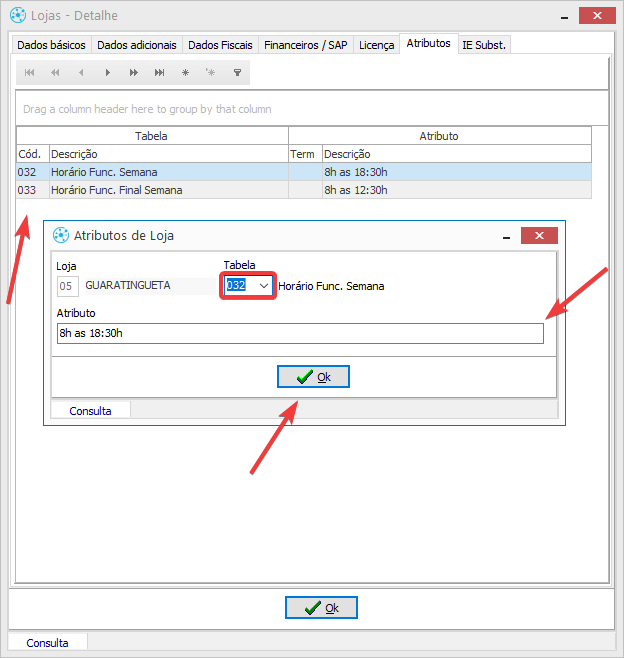This screenshot has width=624, height=658.
Task: Close the Atributos de Loja dialog
Action: (539, 236)
